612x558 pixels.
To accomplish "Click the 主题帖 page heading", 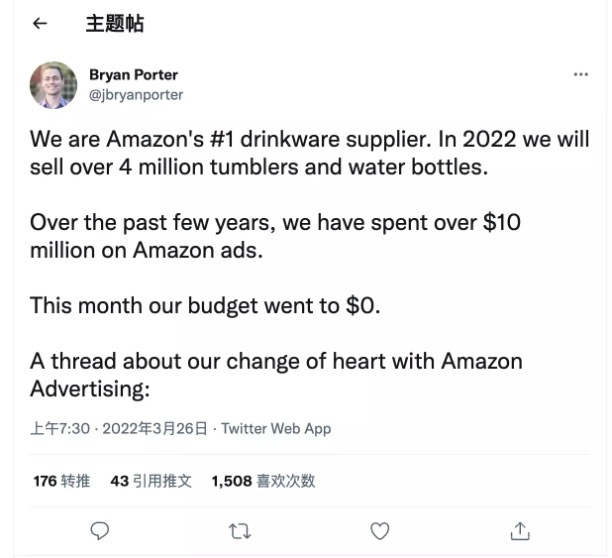I will tap(113, 24).
